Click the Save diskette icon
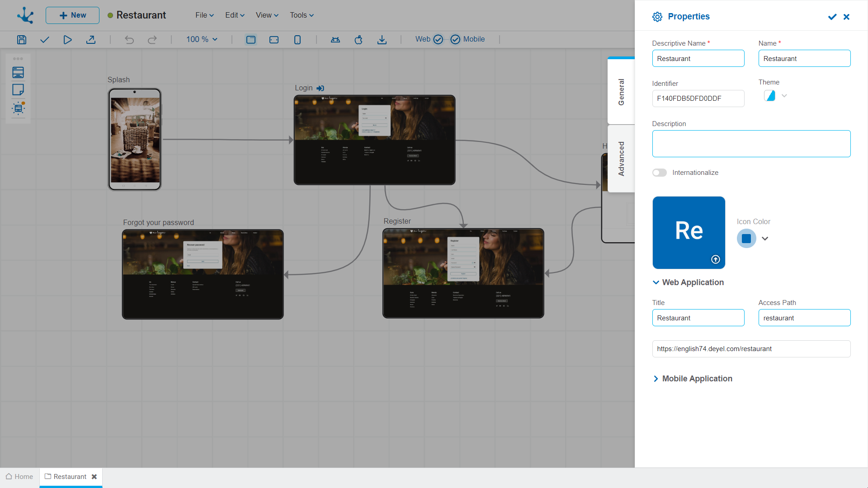 coord(21,40)
